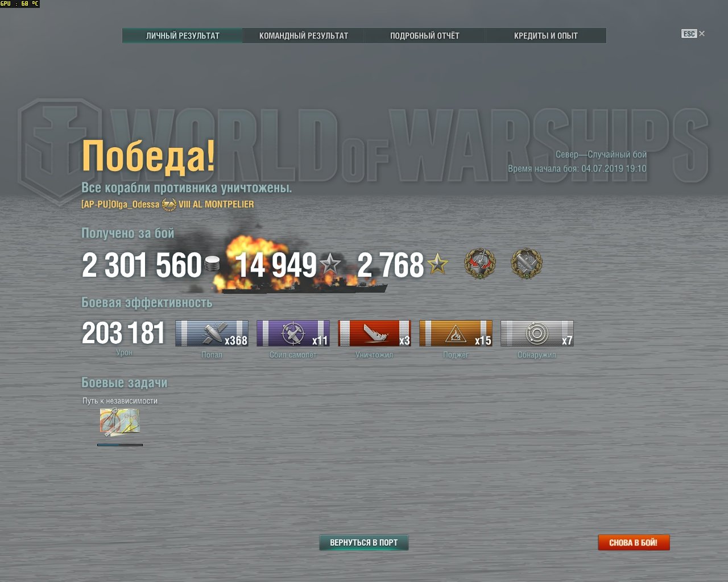Click the red Снова в бой button

click(634, 543)
